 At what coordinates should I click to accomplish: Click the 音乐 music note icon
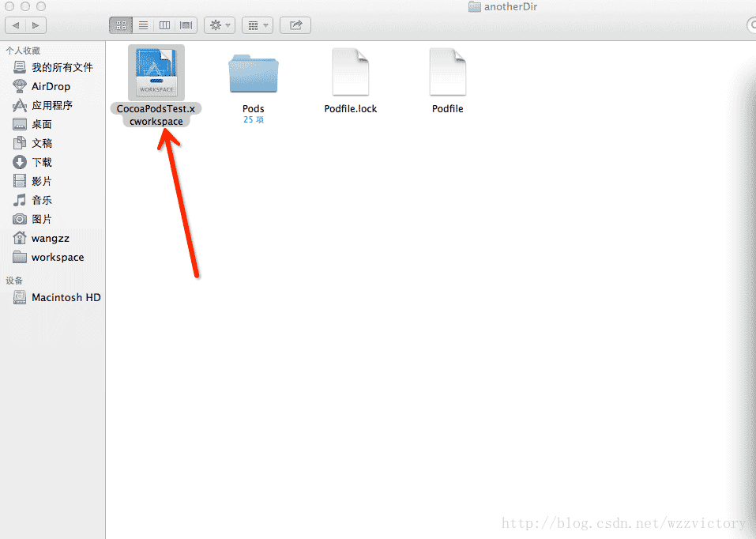(x=19, y=200)
